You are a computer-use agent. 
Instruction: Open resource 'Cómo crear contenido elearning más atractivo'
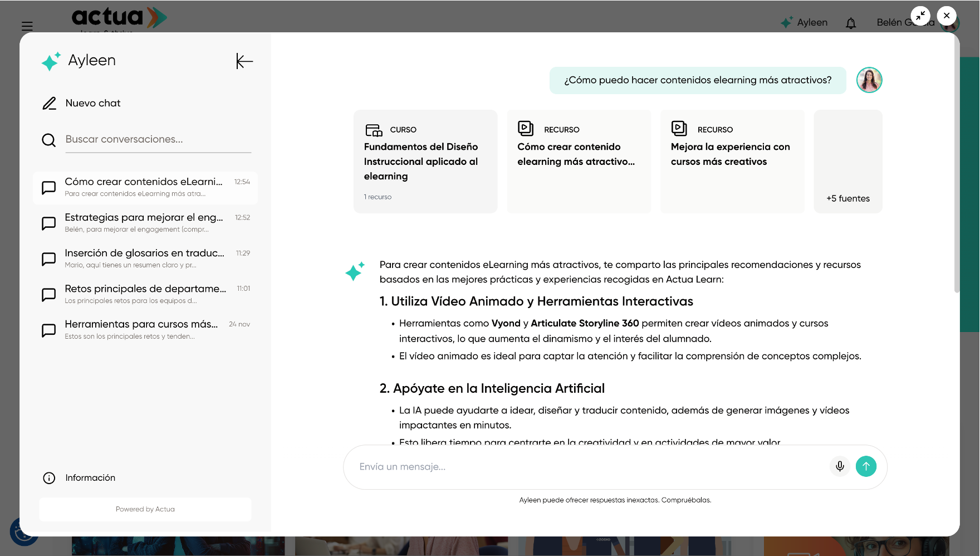pos(579,162)
